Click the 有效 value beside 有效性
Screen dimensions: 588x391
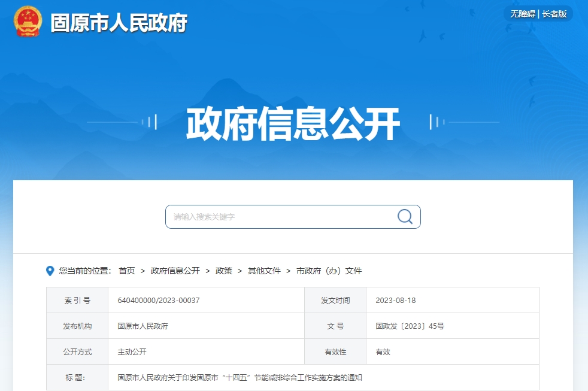pos(383,352)
